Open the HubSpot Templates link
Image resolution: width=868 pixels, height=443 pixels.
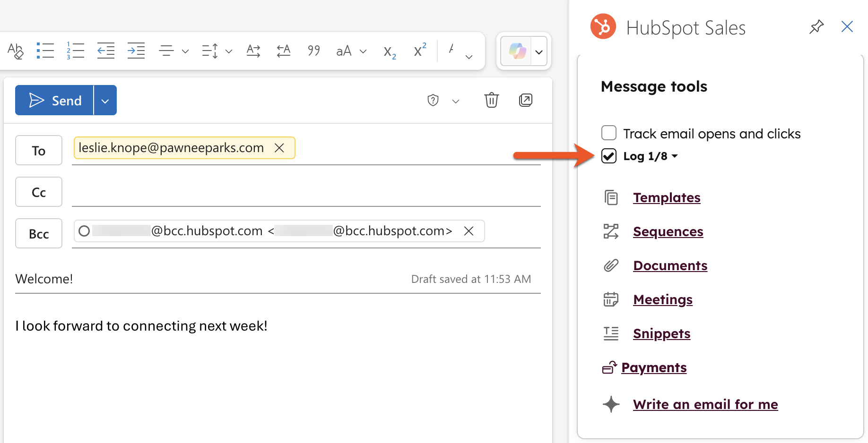click(x=666, y=197)
